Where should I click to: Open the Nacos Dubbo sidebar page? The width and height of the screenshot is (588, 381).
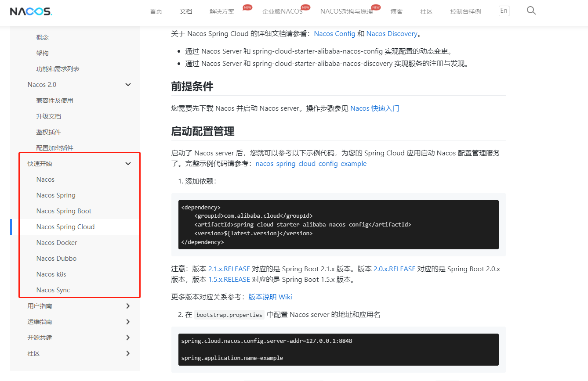point(57,259)
